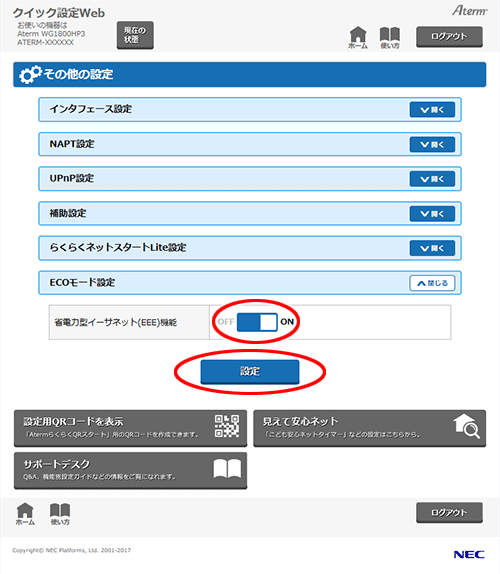Toggle the 省電力型イーサネット(EEE)機能 switch

click(x=257, y=322)
